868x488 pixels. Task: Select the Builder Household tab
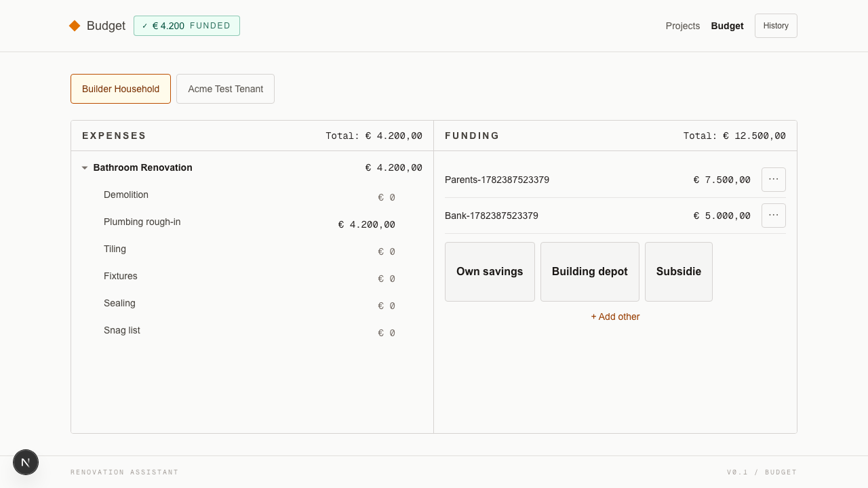(x=121, y=89)
